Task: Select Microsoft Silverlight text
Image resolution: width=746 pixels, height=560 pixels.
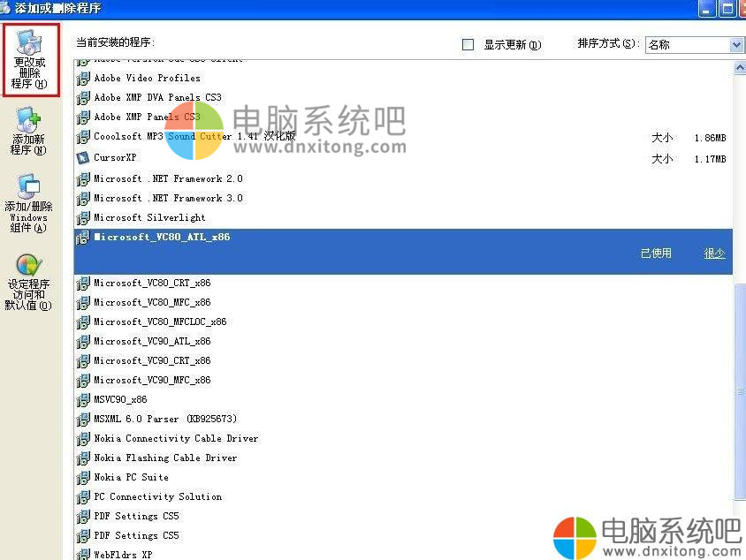Action: click(150, 217)
